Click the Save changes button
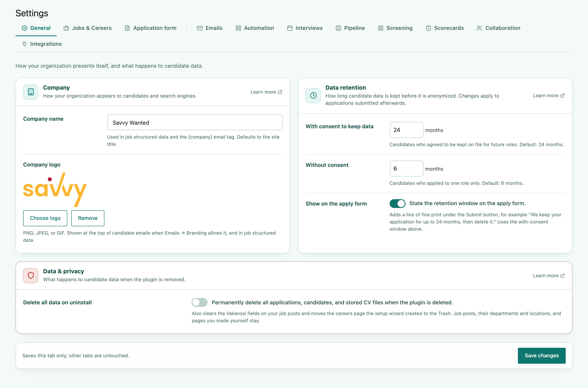Image resolution: width=588 pixels, height=388 pixels. pyautogui.click(x=542, y=356)
